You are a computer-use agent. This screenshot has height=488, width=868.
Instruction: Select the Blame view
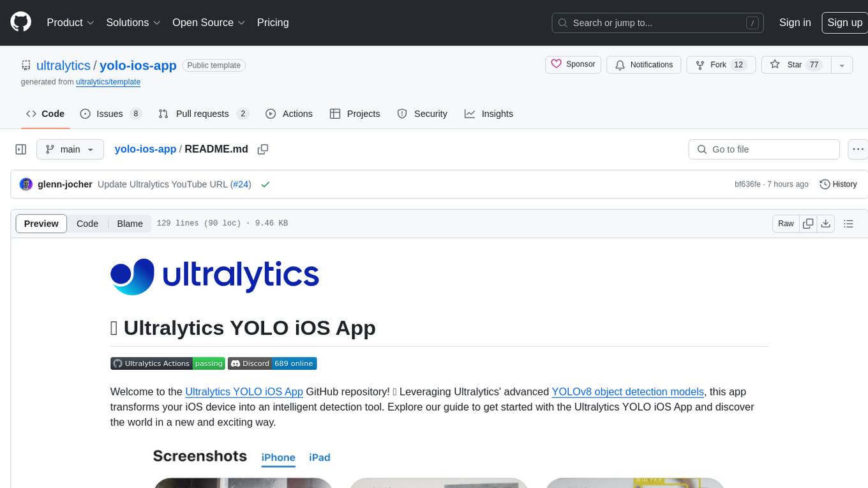[x=130, y=224]
